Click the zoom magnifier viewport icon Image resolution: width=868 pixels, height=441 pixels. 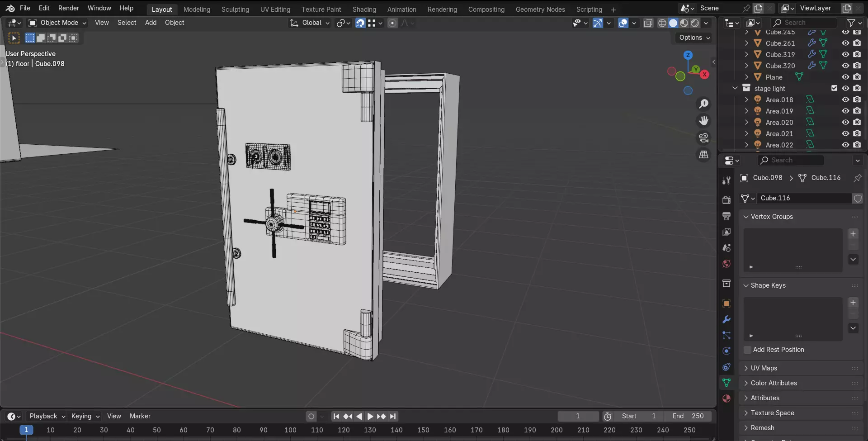(x=704, y=104)
